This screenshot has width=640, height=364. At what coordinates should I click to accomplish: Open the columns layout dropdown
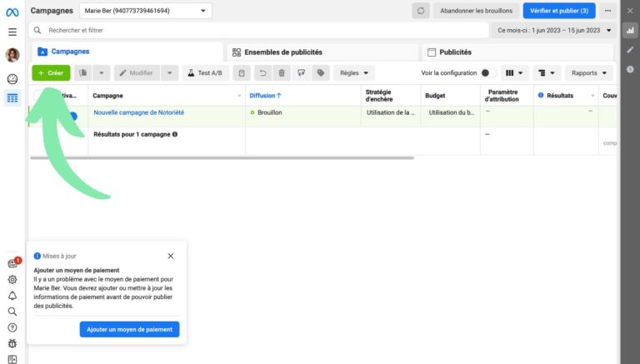point(514,73)
